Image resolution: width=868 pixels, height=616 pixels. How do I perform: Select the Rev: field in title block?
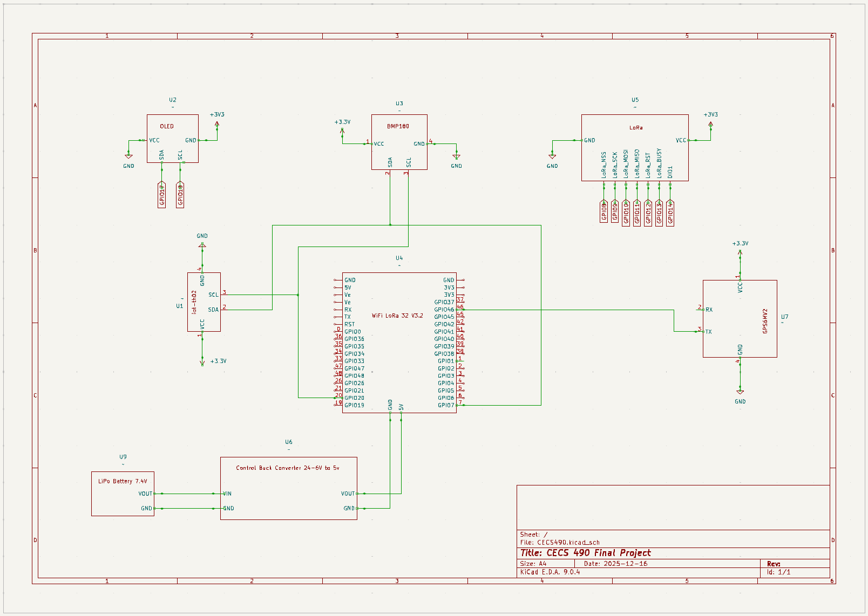tap(774, 564)
